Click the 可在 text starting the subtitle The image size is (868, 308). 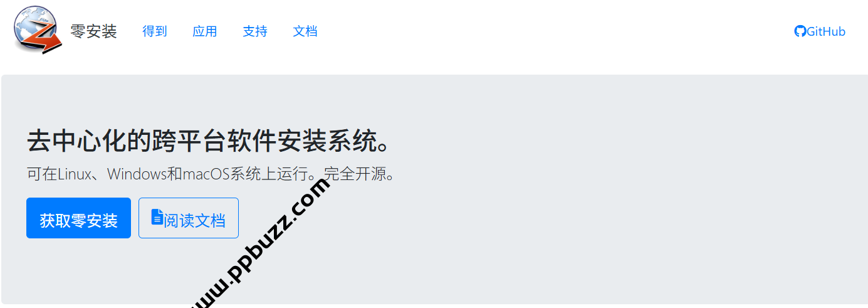(43, 174)
